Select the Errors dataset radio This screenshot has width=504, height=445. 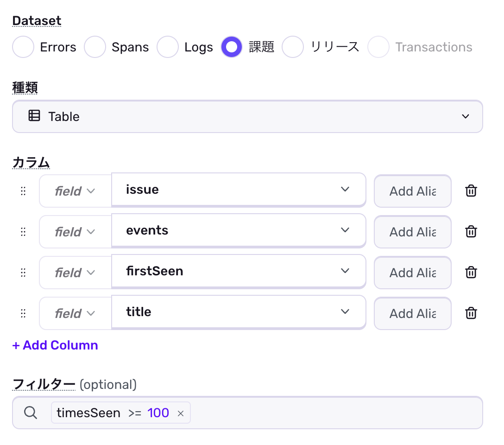[x=23, y=47]
